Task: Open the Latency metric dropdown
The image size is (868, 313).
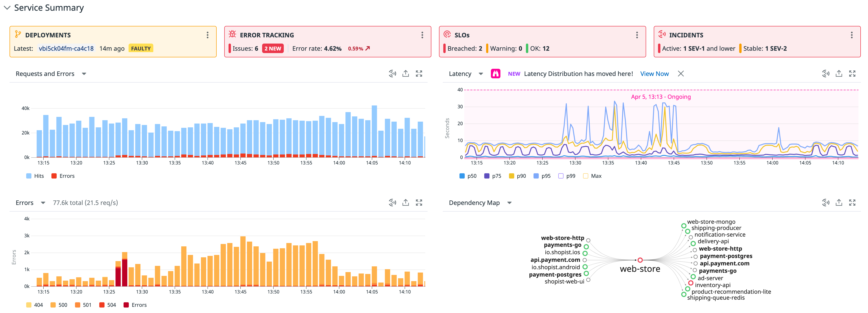Action: tap(481, 74)
